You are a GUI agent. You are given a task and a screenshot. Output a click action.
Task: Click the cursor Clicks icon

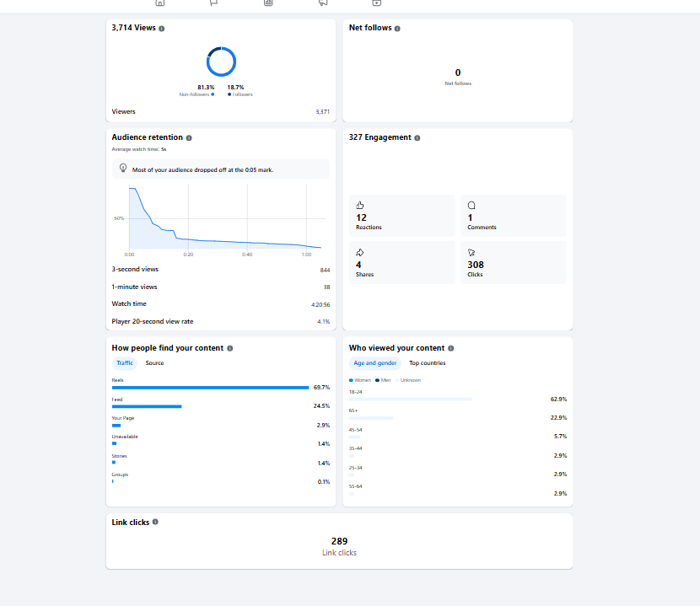pyautogui.click(x=471, y=253)
